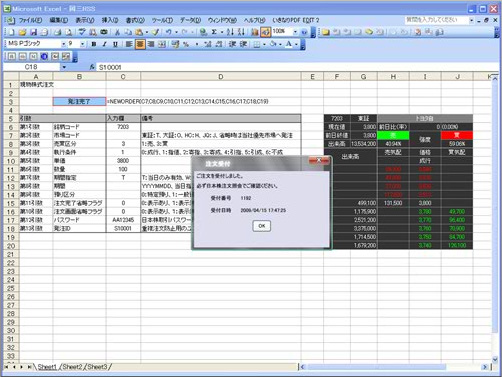Open the zoom 100% dropdown
Screen dimensions: 502x377
(295, 32)
